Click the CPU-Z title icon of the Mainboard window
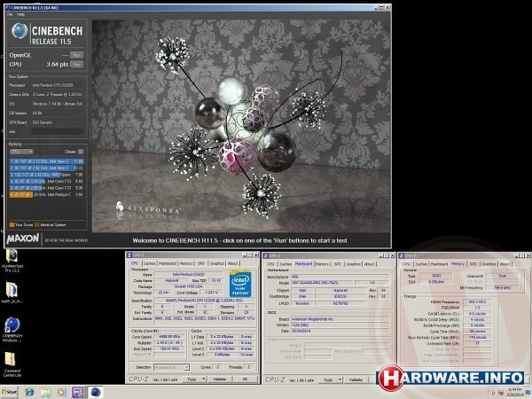532x399 pixels. point(266,255)
